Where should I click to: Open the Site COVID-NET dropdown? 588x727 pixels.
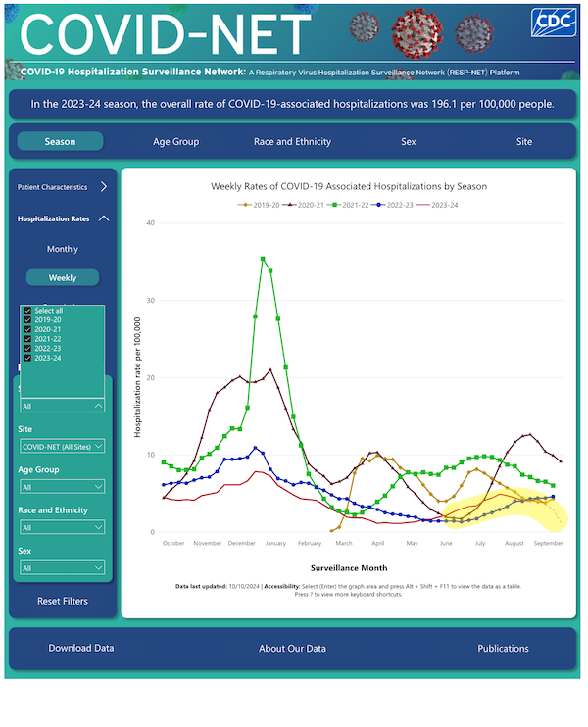63,447
